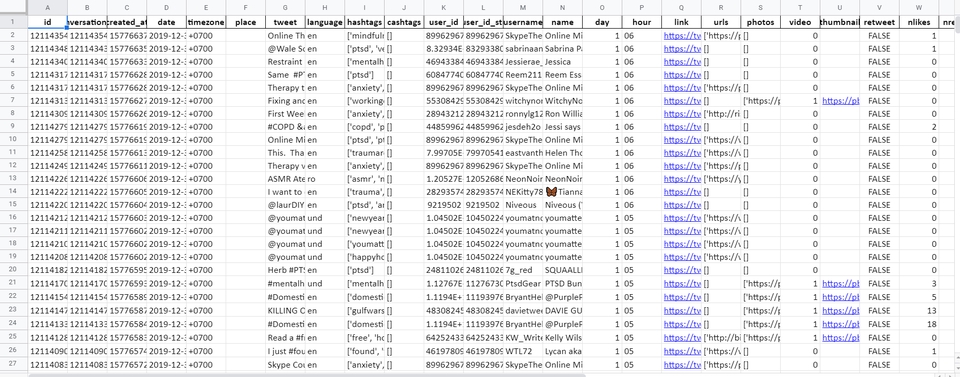Open the tweet link in row 27
The height and width of the screenshot is (377, 960).
[682, 365]
